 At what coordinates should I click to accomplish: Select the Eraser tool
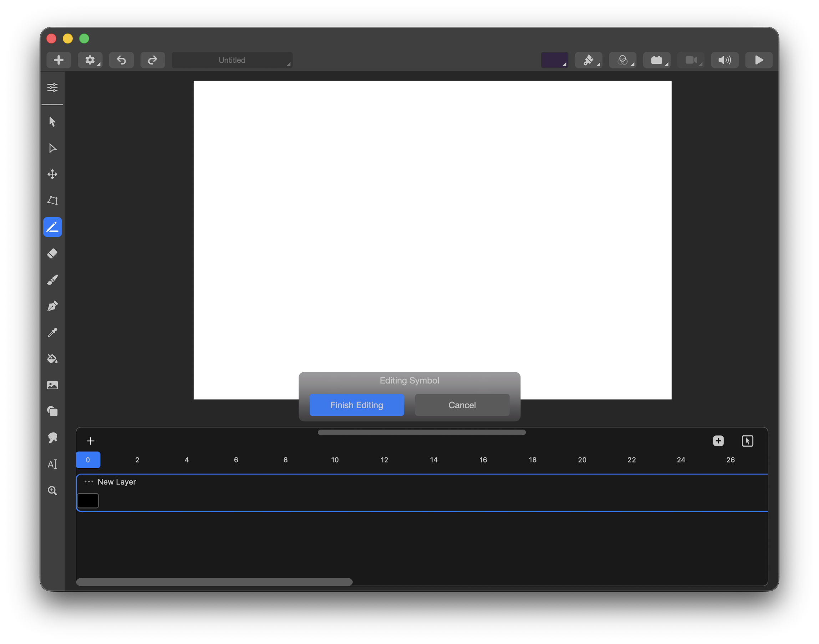(52, 254)
